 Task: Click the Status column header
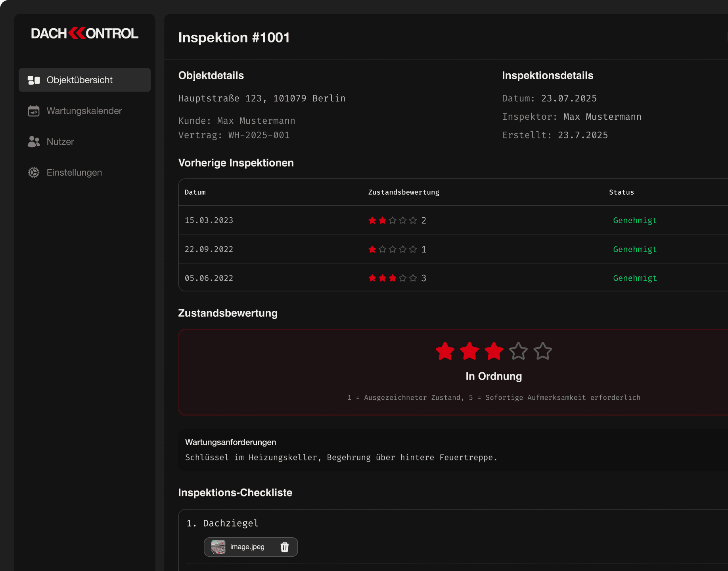621,192
